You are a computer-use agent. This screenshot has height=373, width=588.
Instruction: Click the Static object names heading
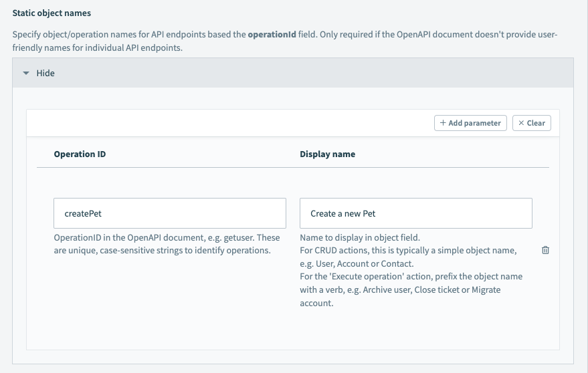click(x=52, y=13)
